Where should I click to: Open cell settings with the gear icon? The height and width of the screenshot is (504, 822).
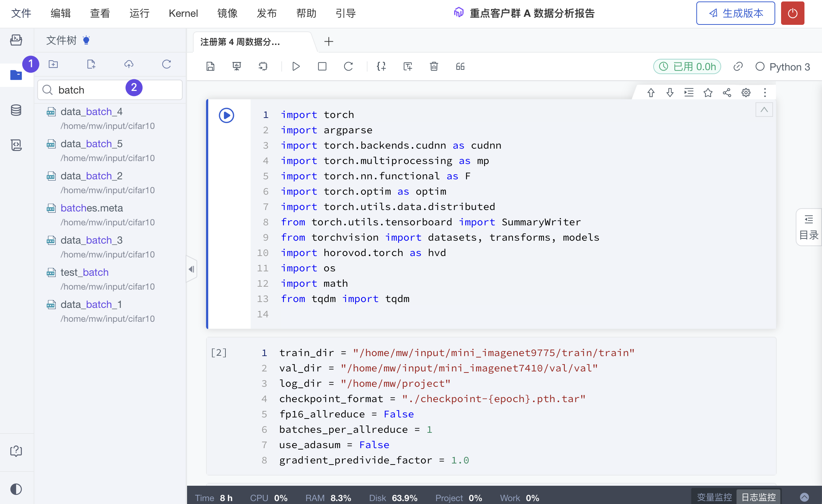(x=746, y=92)
